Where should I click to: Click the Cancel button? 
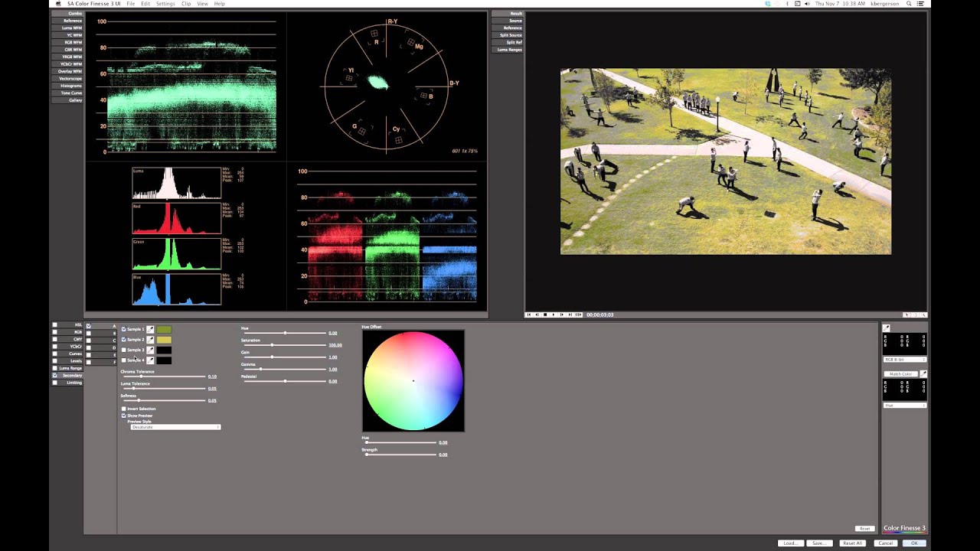coord(885,543)
